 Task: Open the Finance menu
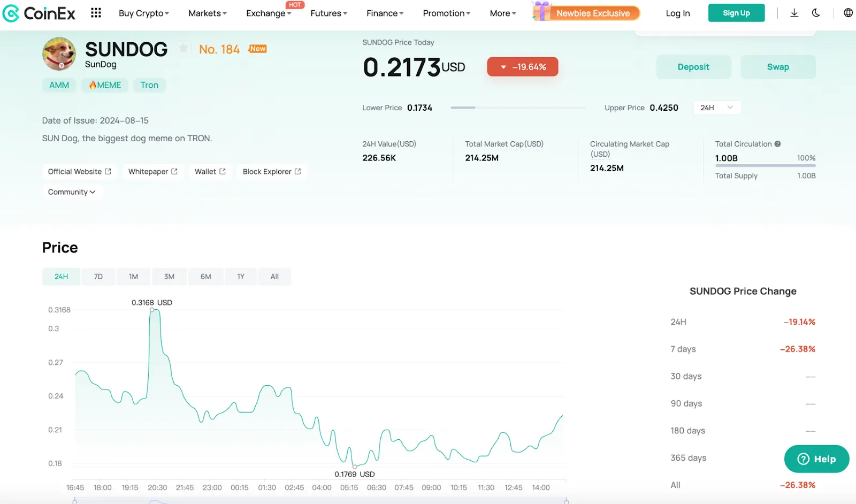[385, 13]
